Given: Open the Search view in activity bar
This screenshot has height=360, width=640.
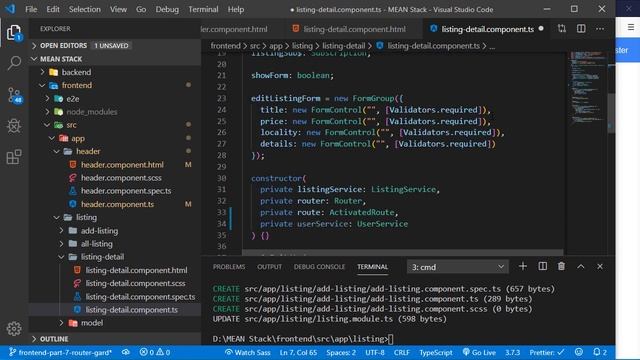Looking at the screenshot, I should point(14,63).
